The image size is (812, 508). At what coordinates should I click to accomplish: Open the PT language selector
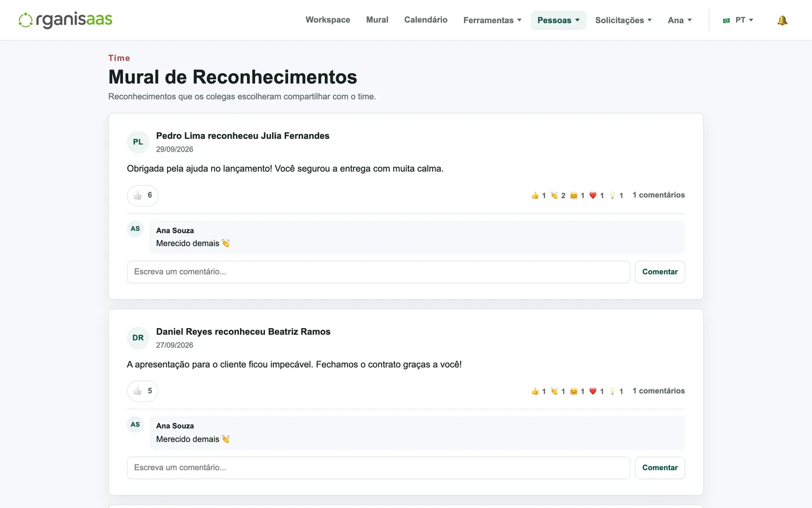[738, 20]
